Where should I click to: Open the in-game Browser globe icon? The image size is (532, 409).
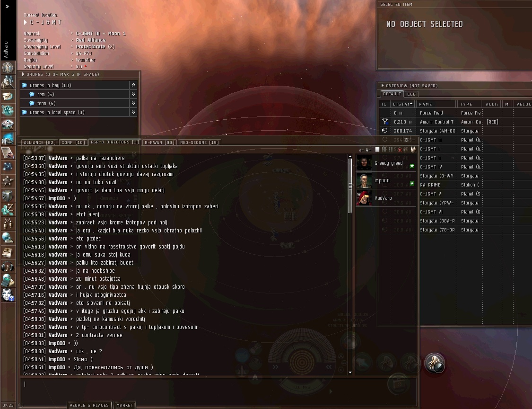pos(8,238)
